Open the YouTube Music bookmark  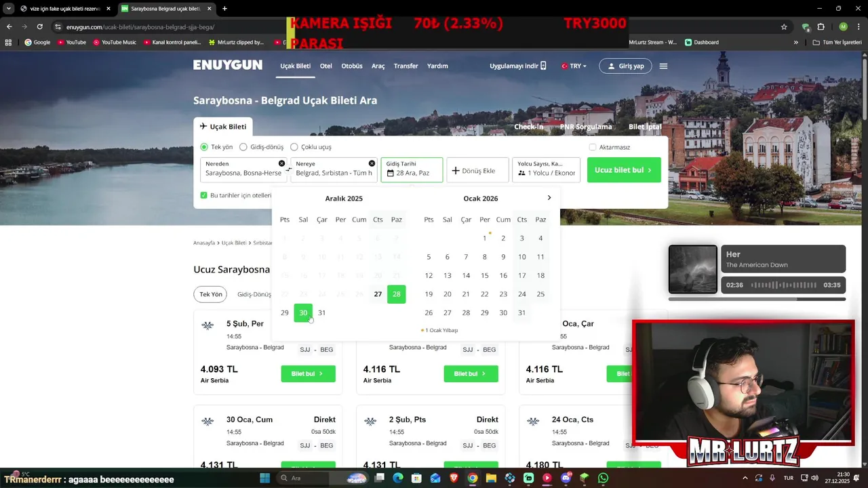[115, 42]
